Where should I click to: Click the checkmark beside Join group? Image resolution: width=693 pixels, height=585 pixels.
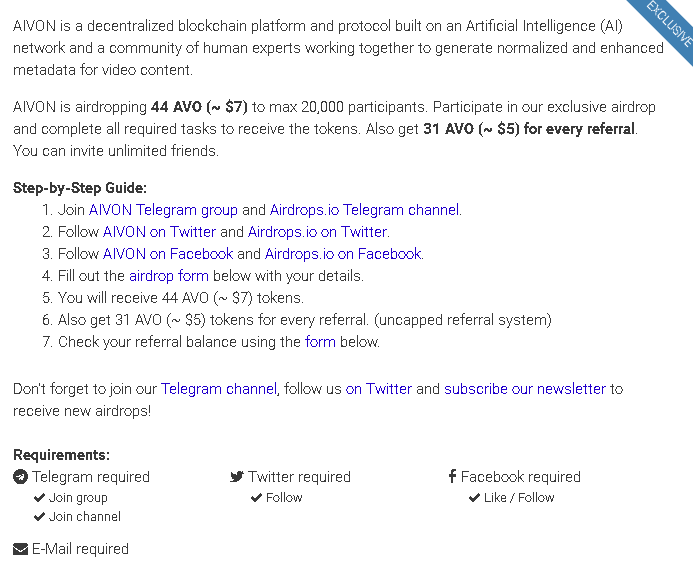39,497
